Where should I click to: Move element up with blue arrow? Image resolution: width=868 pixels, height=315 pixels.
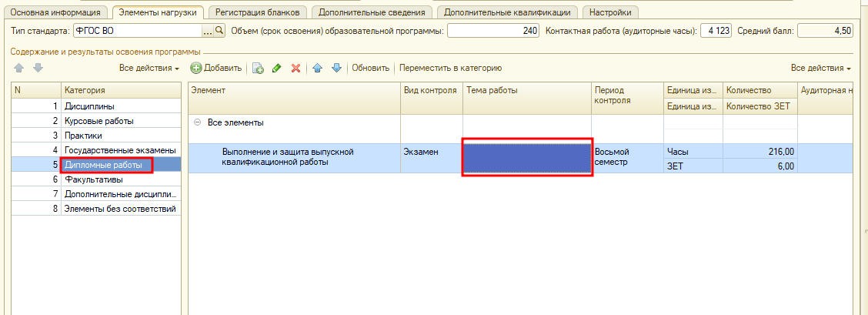click(x=317, y=69)
